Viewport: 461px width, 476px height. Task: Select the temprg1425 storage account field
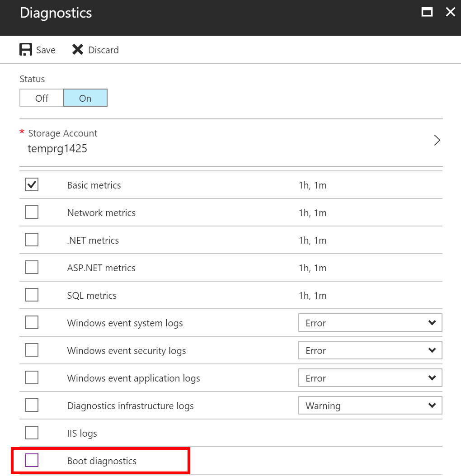point(57,149)
